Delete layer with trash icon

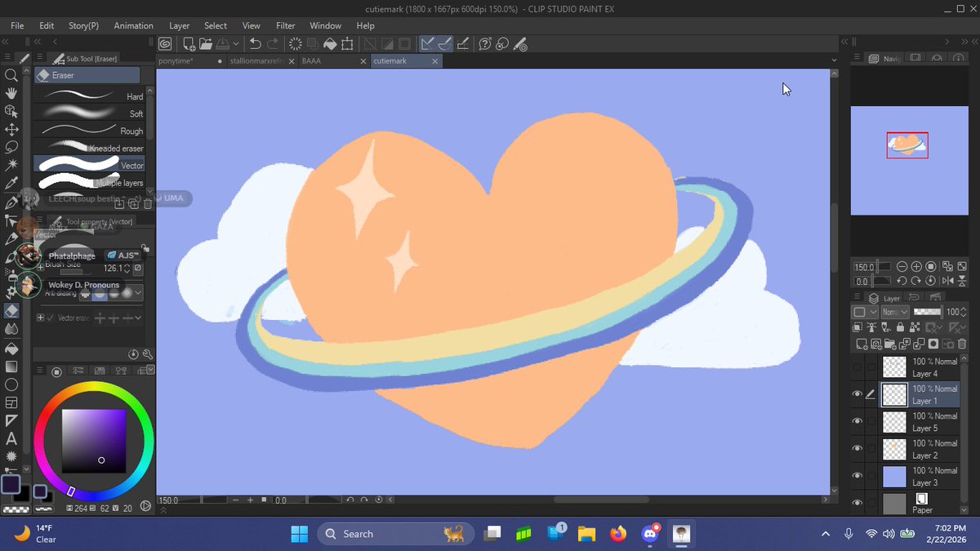961,344
